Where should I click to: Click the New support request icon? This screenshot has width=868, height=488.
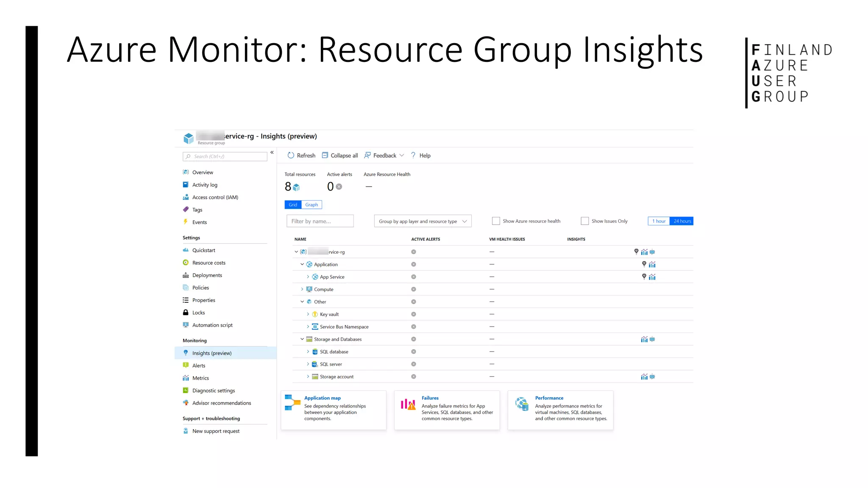[x=186, y=431]
